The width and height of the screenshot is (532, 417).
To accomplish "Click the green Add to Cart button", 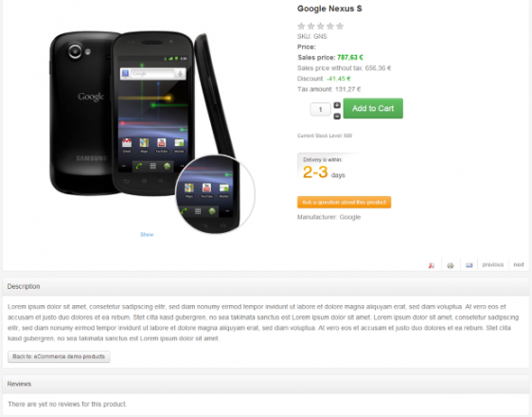I will (373, 108).
